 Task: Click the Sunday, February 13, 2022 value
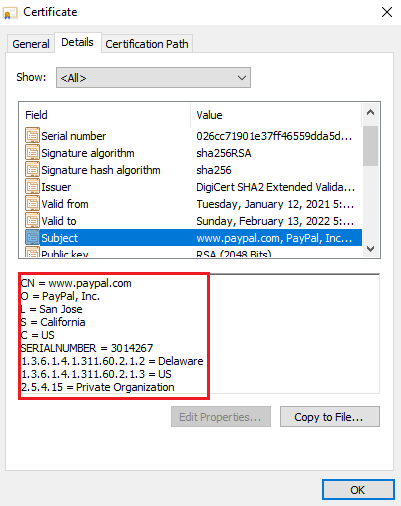point(275,221)
